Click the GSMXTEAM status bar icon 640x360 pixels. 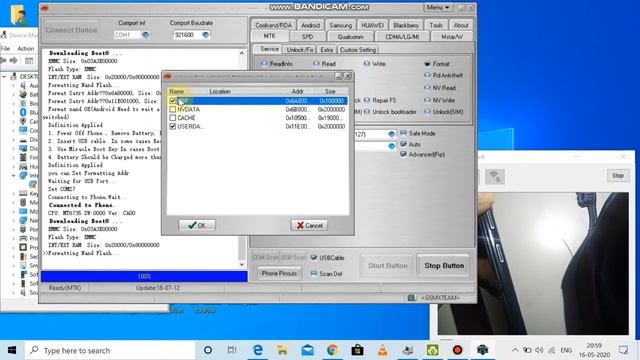point(412,298)
